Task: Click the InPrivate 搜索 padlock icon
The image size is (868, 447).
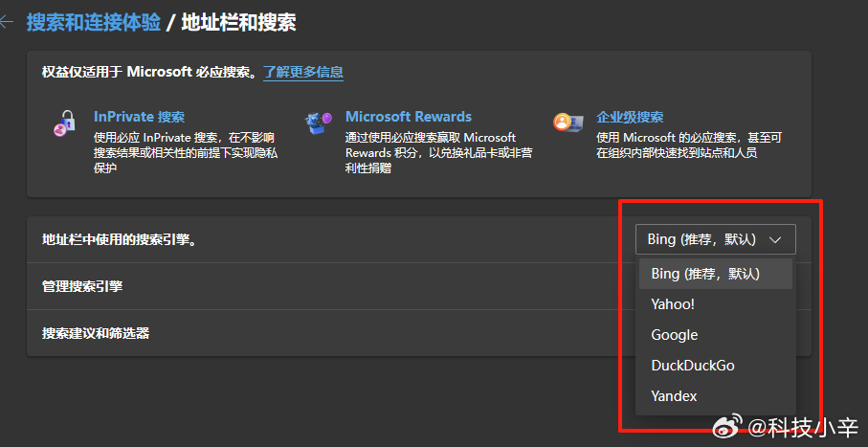Action: [x=64, y=123]
